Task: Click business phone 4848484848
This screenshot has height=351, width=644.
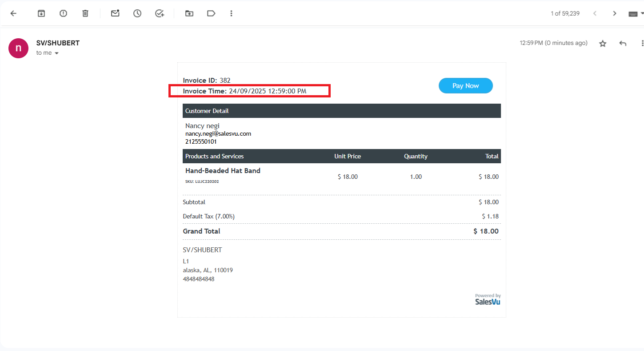Action: (199, 279)
